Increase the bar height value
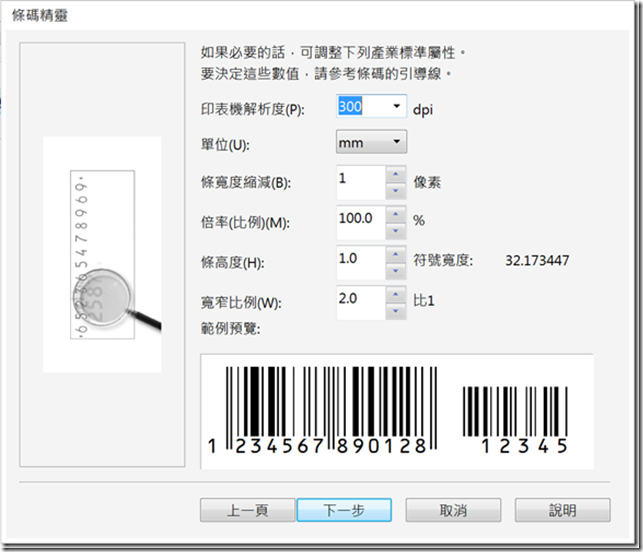The height and width of the screenshot is (552, 643). point(396,254)
